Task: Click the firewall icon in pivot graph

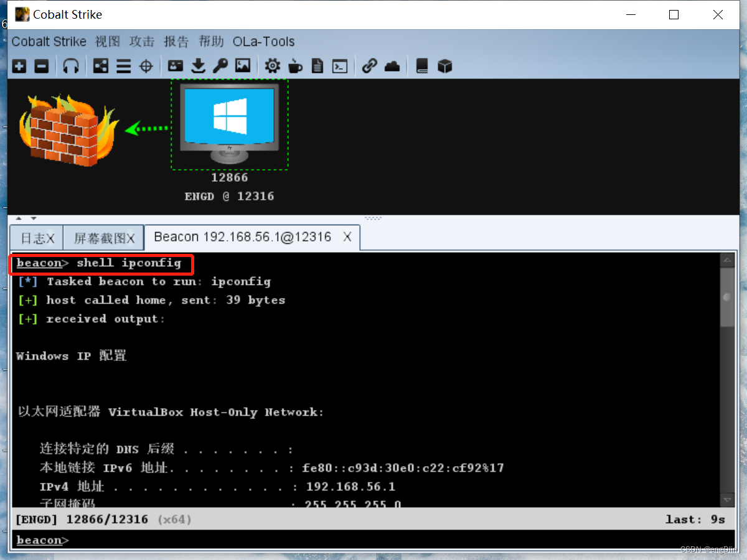Action: (x=68, y=130)
